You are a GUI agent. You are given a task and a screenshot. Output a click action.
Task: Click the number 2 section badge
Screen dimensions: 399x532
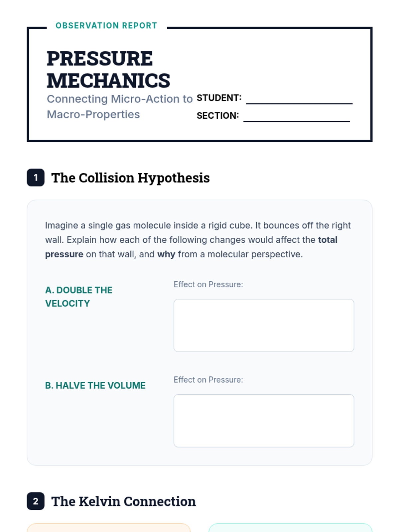pos(36,501)
